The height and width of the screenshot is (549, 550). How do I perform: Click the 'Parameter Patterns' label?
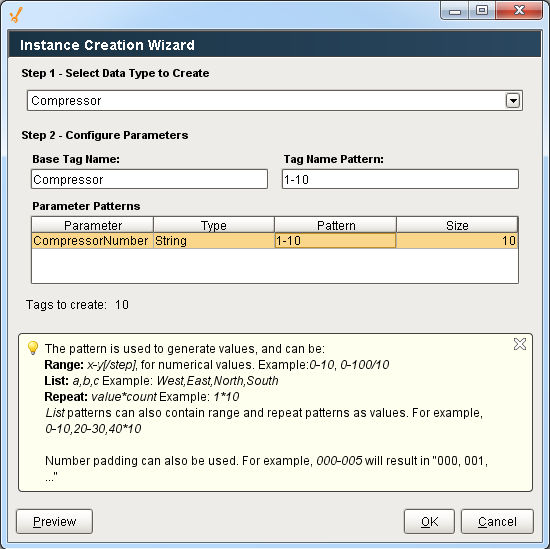[x=86, y=206]
